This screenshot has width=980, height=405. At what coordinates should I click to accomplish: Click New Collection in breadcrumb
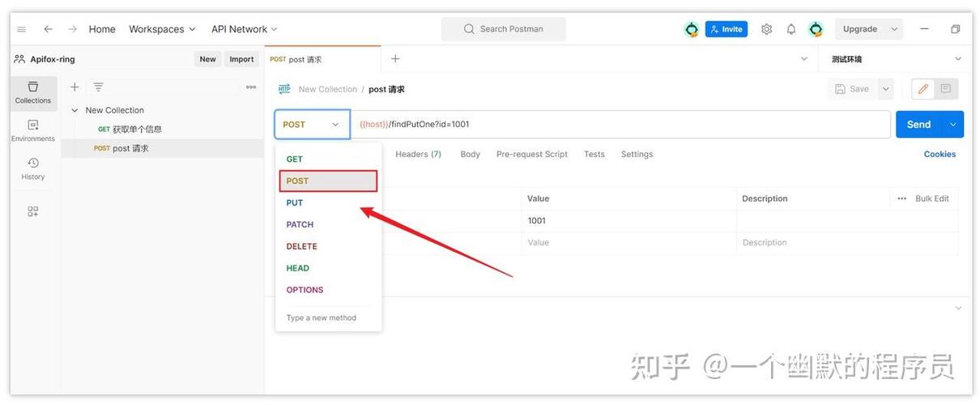point(327,89)
